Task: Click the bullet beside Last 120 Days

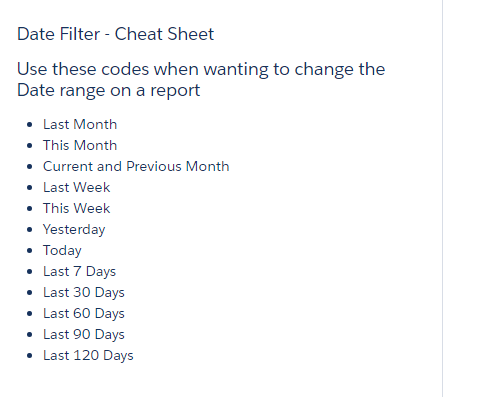Action: (30, 356)
